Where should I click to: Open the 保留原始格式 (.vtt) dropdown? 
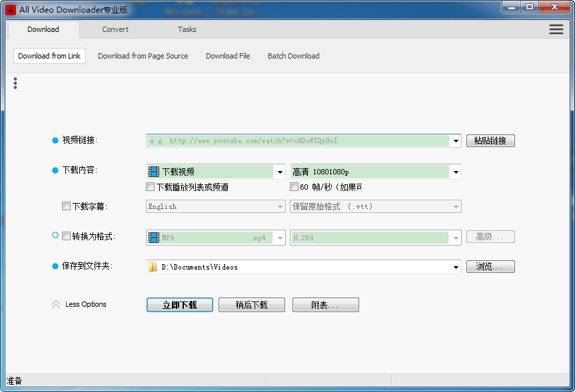pyautogui.click(x=456, y=206)
